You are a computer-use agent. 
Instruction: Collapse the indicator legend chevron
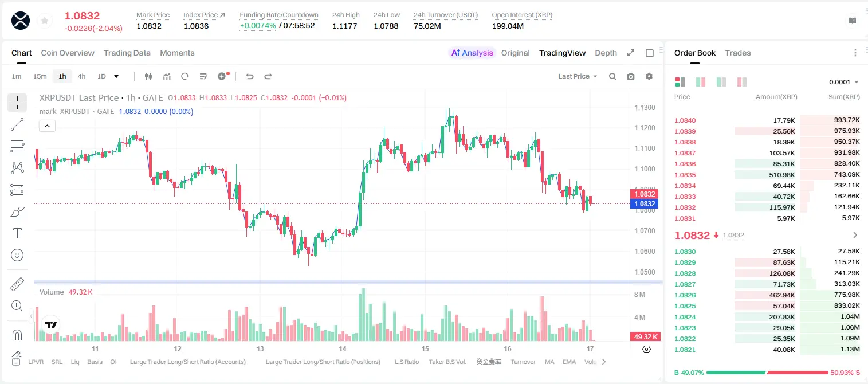point(48,126)
